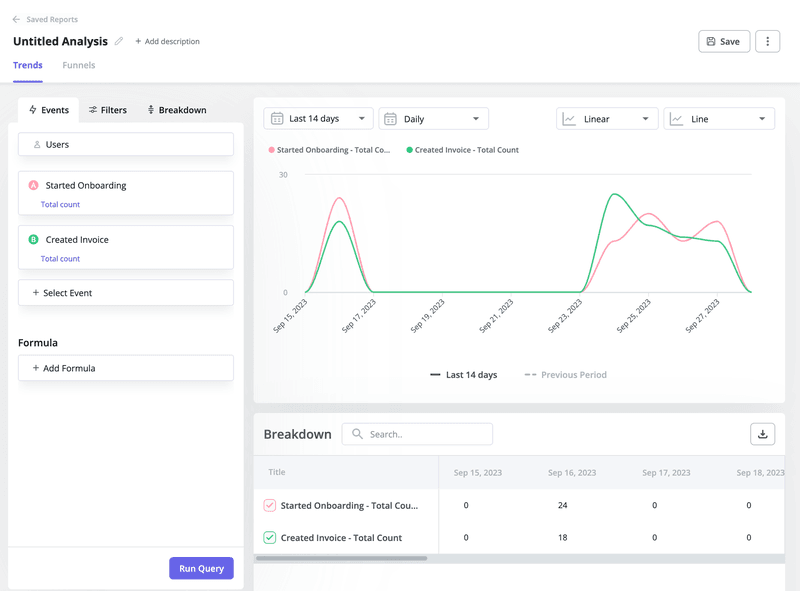
Task: Click the pencil icon to rename the analysis
Action: pyautogui.click(x=119, y=41)
